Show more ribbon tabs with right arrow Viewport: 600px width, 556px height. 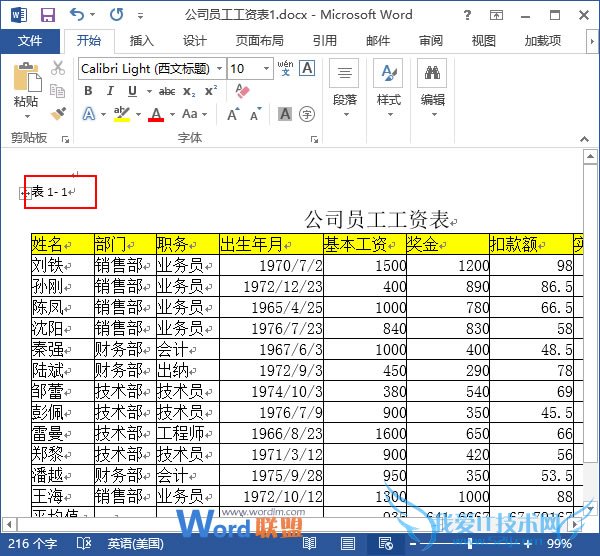(x=592, y=41)
